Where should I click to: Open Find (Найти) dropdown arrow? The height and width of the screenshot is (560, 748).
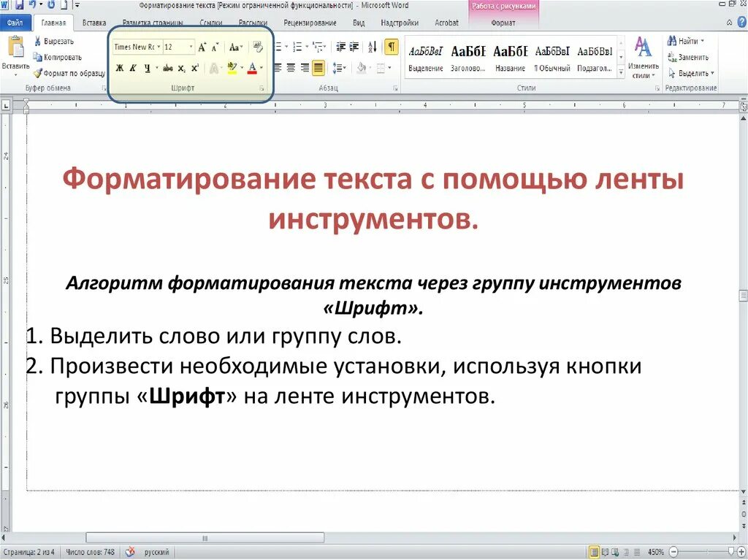[x=702, y=41]
